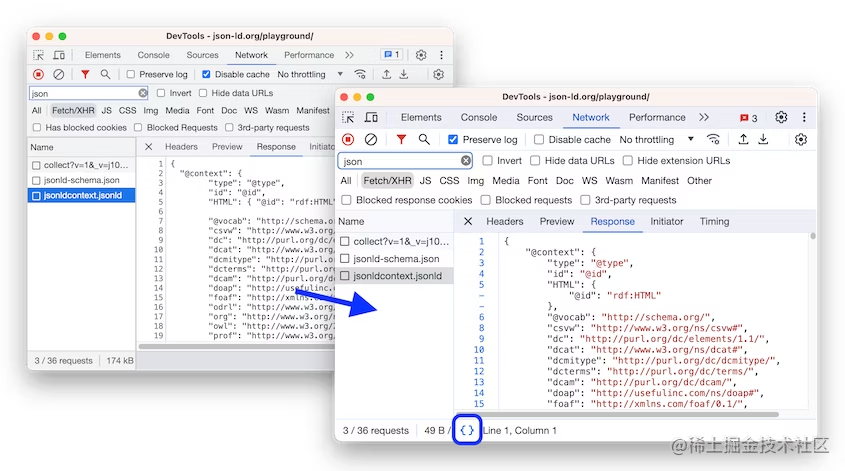This screenshot has height=471, width=845.
Task: Filter by Fetch/XHR in front window
Action: pyautogui.click(x=387, y=181)
